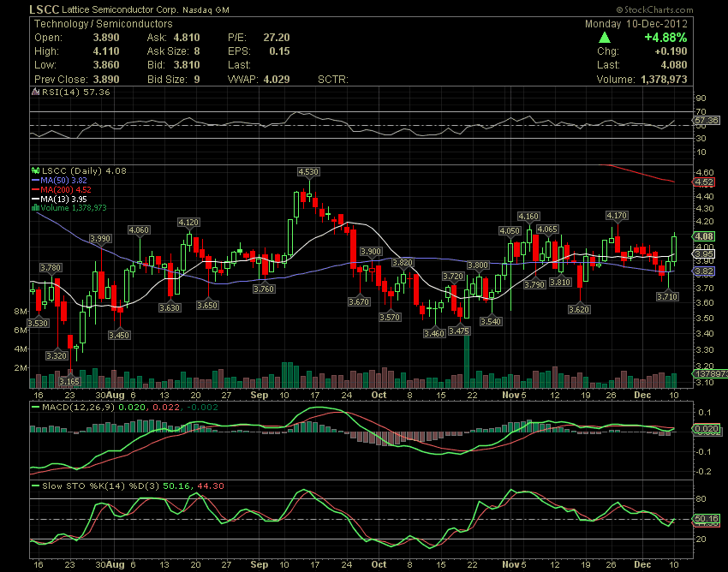Click the 3.320 low price label
The width and height of the screenshot is (728, 572).
coord(57,356)
